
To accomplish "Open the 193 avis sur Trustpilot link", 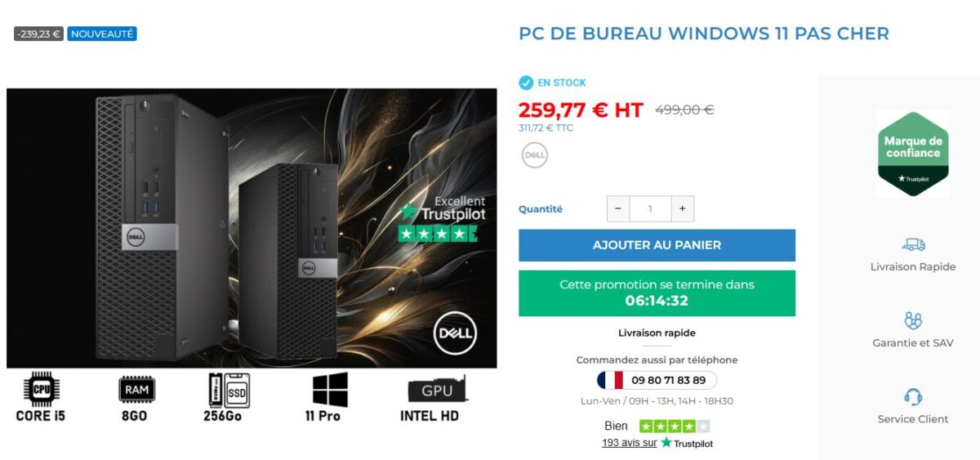I will click(x=657, y=443).
